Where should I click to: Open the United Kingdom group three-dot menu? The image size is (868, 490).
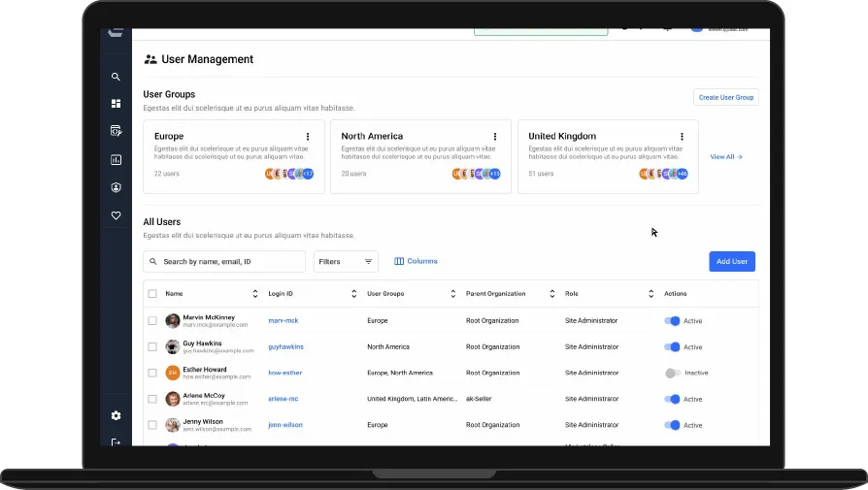682,137
